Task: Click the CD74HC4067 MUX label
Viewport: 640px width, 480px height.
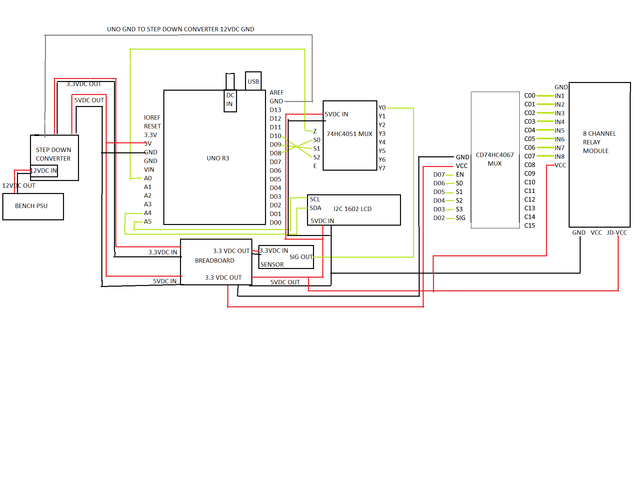Action: pos(495,159)
